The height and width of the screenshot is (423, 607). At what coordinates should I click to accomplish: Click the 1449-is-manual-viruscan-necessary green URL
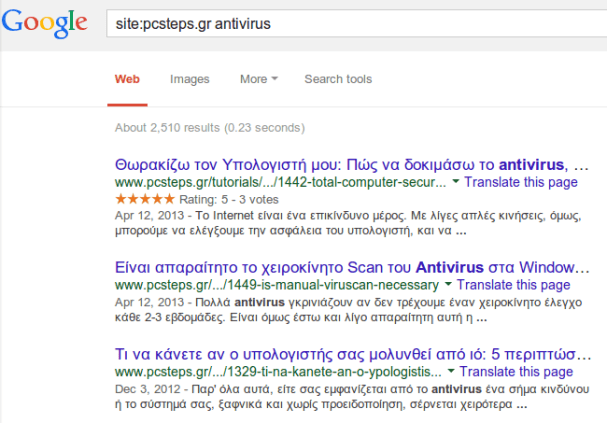pyautogui.click(x=277, y=285)
